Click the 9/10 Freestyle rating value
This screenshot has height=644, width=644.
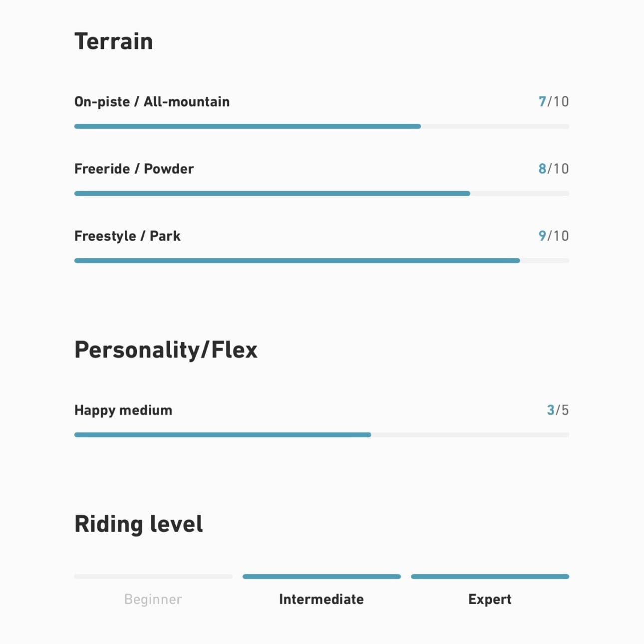553,236
